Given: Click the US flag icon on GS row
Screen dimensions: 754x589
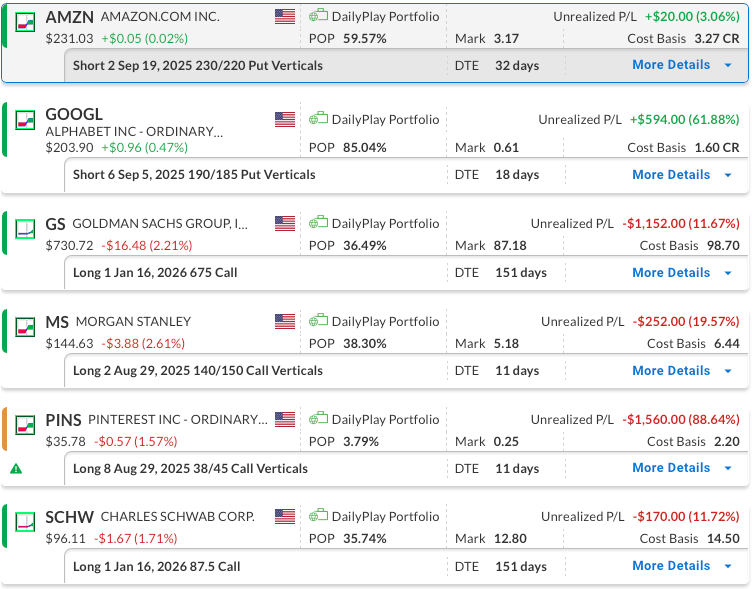Looking at the screenshot, I should [285, 224].
